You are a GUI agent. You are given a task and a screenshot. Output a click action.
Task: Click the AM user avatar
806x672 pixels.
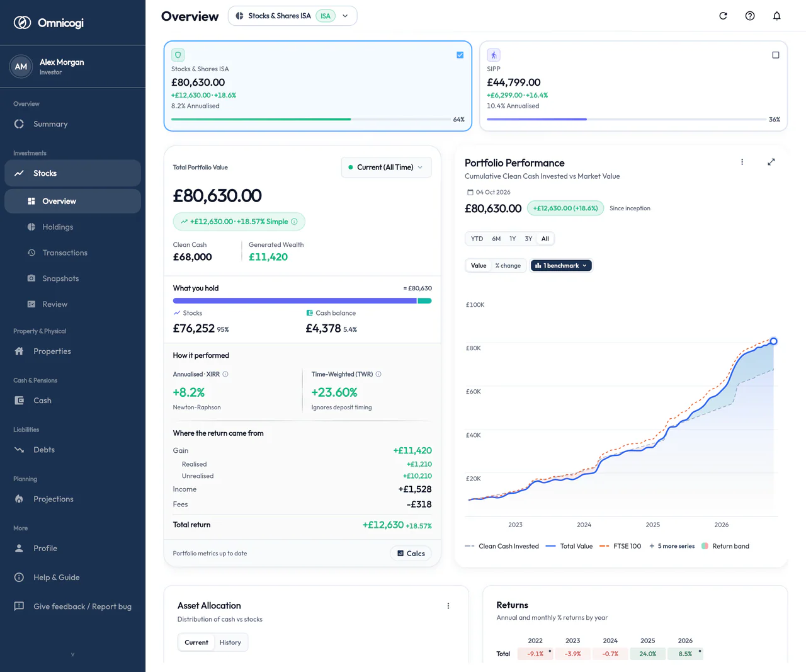coord(21,67)
